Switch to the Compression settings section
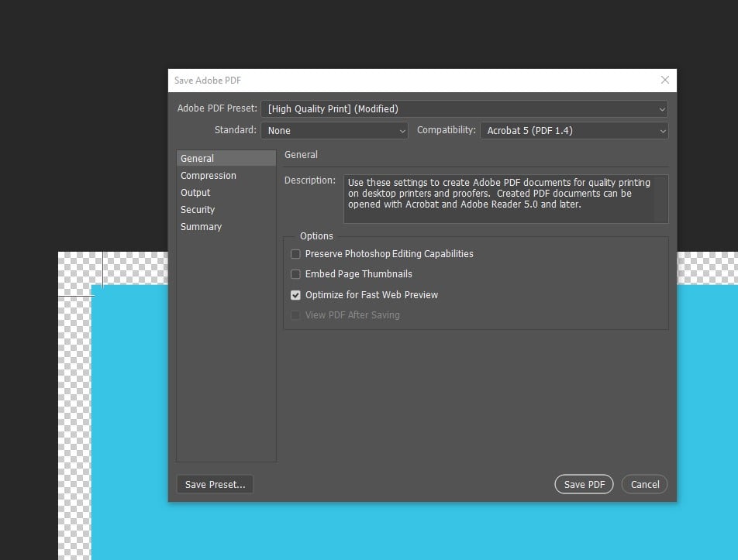The height and width of the screenshot is (560, 738). [209, 176]
